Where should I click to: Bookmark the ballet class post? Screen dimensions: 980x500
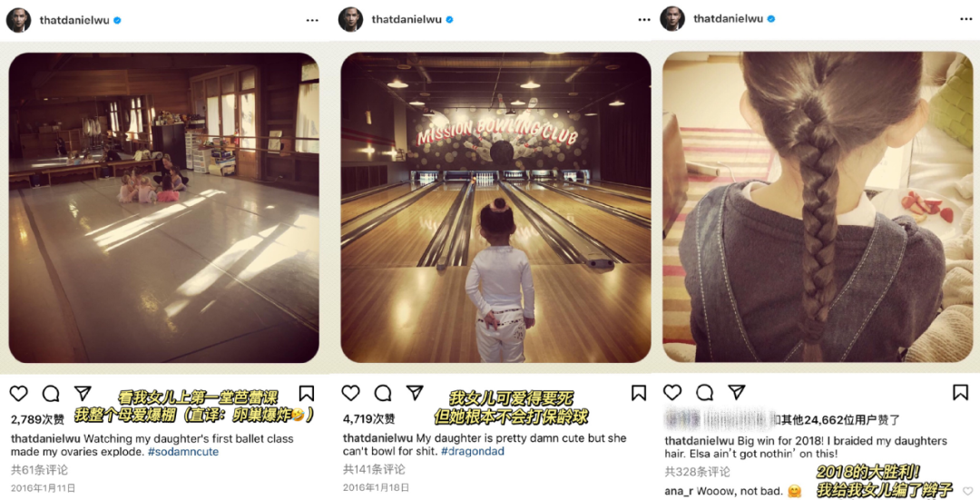point(307,393)
